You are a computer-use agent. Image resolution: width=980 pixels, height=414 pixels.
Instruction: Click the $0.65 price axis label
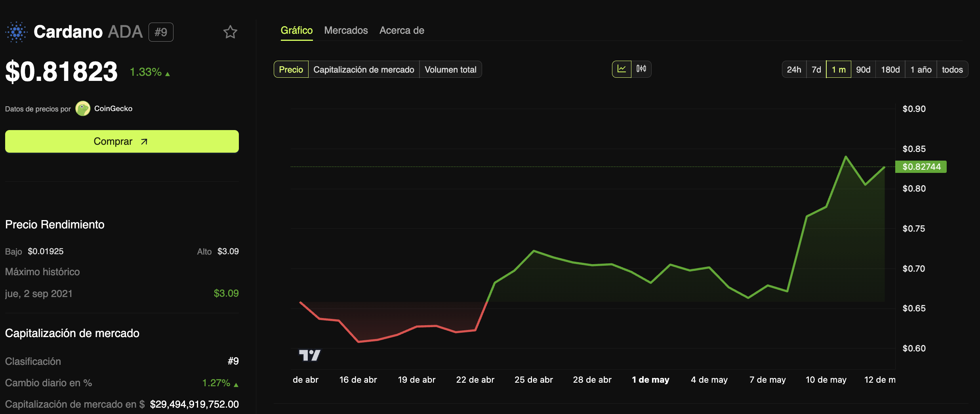click(x=914, y=309)
